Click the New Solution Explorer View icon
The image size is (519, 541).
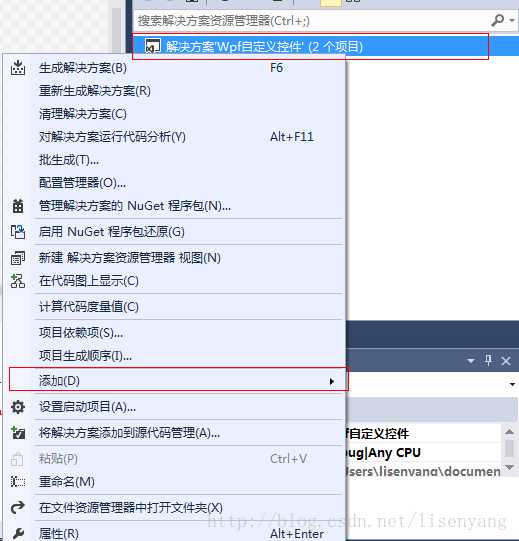[x=18, y=258]
